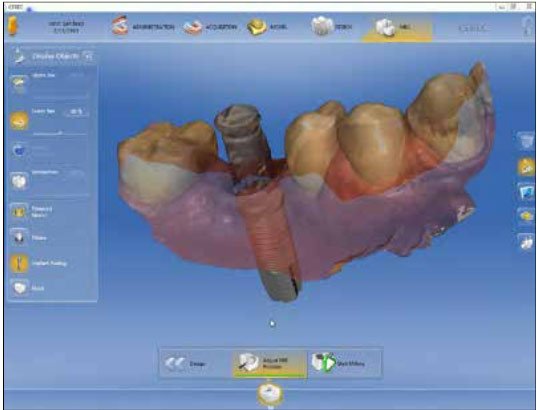Click the help icon at top right corner
Viewport: 537px width, 410px height.
(x=528, y=26)
